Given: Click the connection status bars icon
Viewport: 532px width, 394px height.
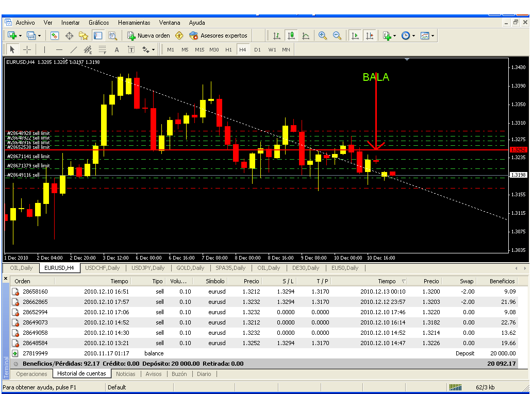Looking at the screenshot, I should click(x=455, y=387).
